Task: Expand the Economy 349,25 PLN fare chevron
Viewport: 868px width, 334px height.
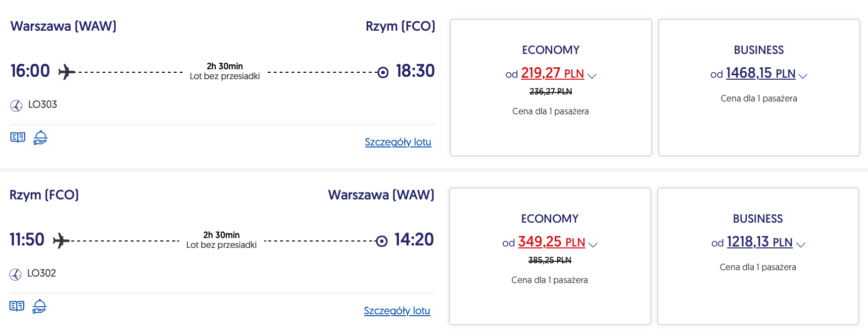Action: [x=593, y=244]
